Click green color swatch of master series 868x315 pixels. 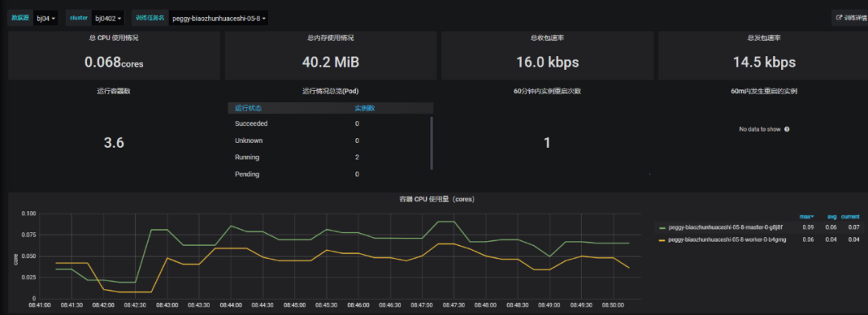point(662,227)
